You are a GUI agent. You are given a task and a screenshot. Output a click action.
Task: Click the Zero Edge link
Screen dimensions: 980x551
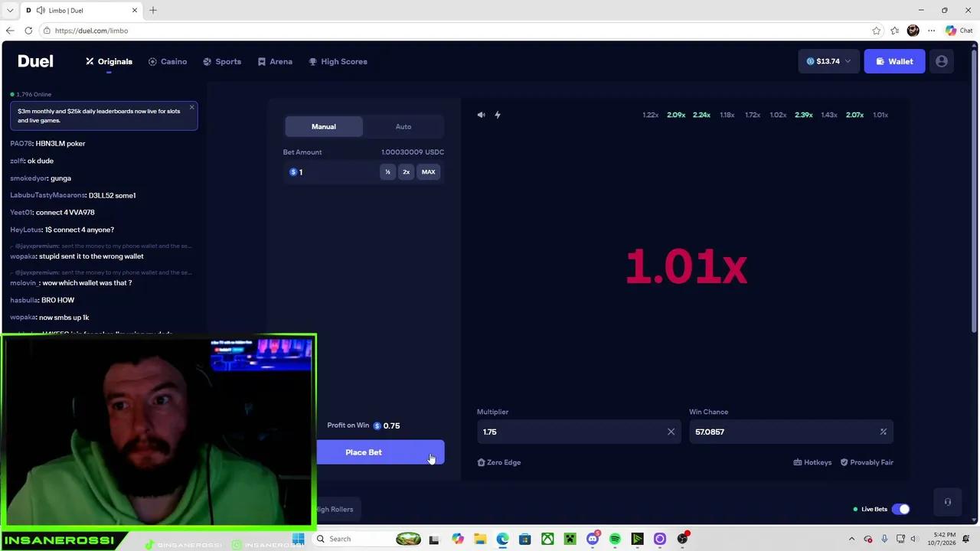[498, 462]
